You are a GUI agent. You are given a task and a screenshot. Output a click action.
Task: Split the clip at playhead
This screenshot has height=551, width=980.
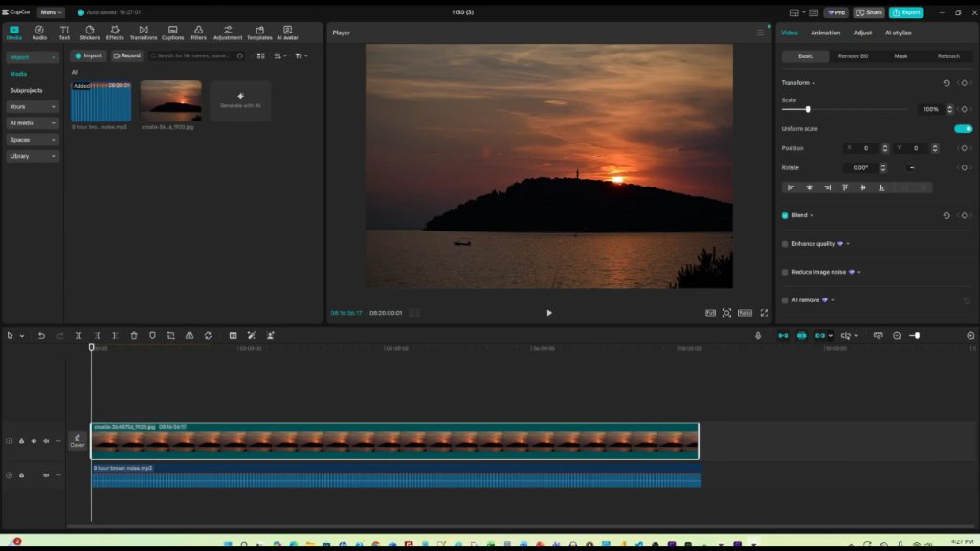tap(78, 336)
